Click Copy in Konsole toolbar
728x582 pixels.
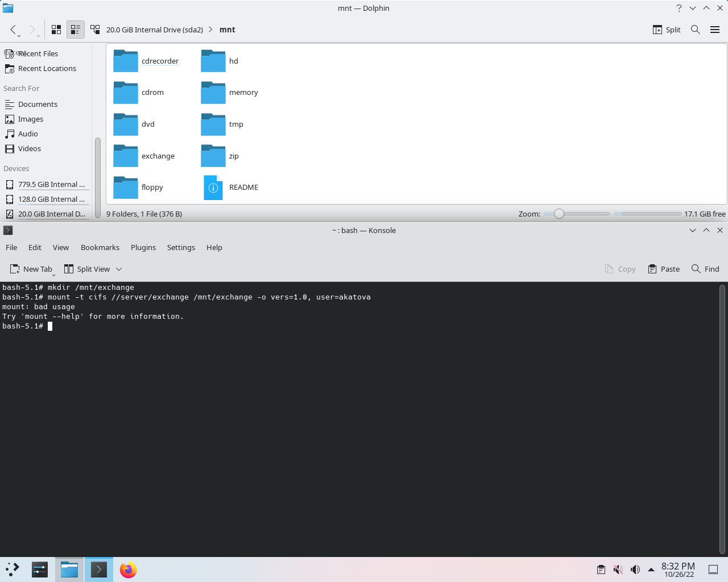click(x=620, y=269)
